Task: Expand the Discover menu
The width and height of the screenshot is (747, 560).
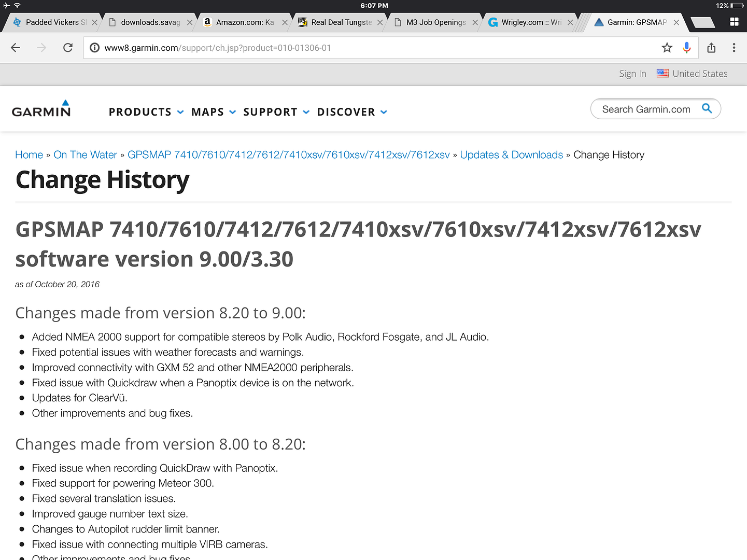Action: click(x=352, y=112)
